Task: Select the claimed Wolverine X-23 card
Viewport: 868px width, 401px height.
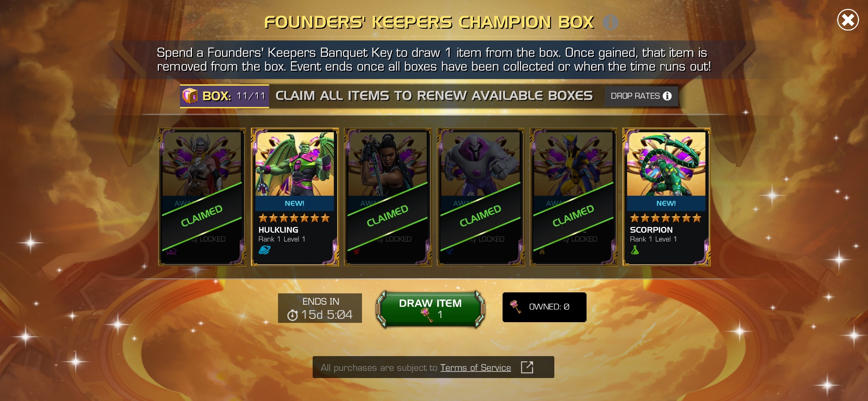Action: point(574,197)
